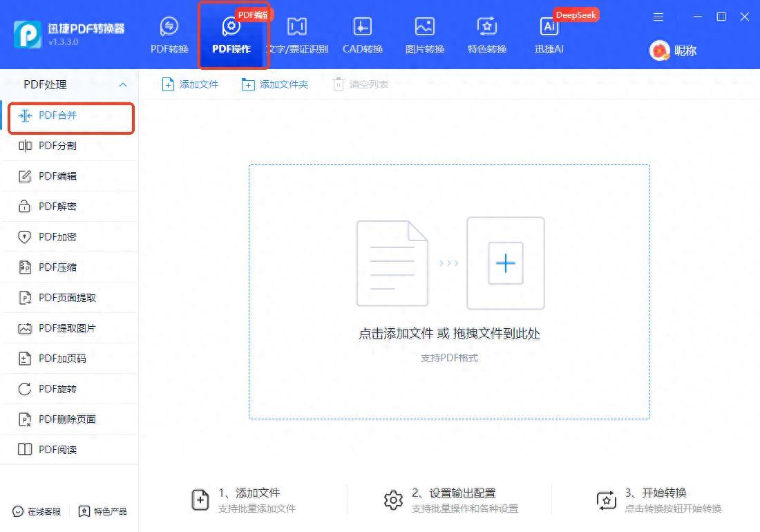
Task: Click the 昵称 user avatar
Action: [660, 50]
